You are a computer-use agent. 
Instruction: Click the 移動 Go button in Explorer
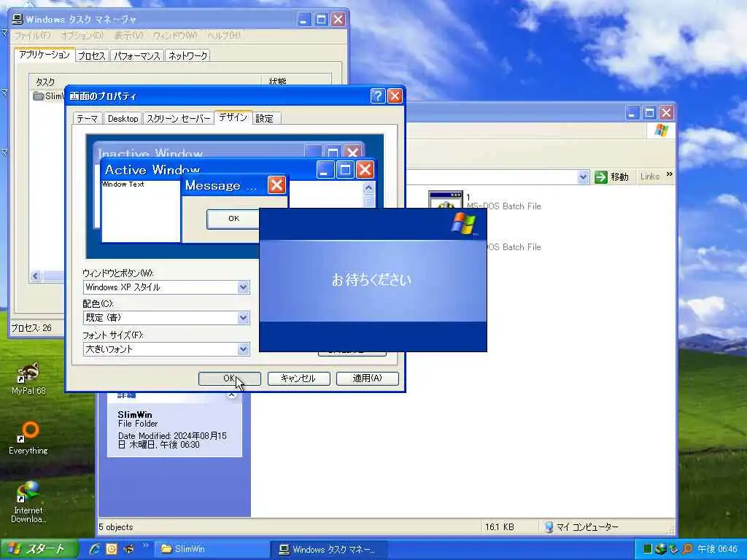[x=612, y=177]
